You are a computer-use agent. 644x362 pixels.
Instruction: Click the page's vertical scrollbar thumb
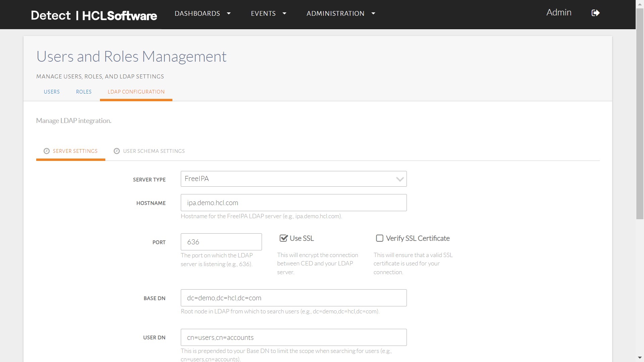point(640,114)
